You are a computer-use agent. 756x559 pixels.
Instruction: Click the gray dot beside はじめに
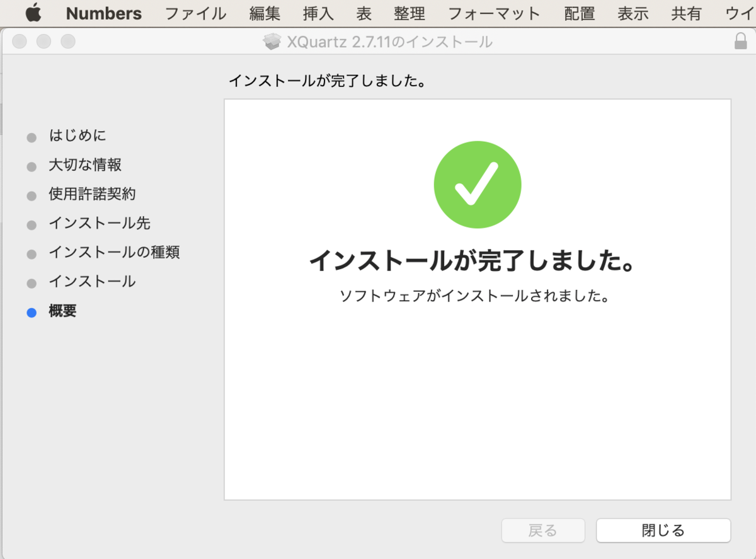31,135
